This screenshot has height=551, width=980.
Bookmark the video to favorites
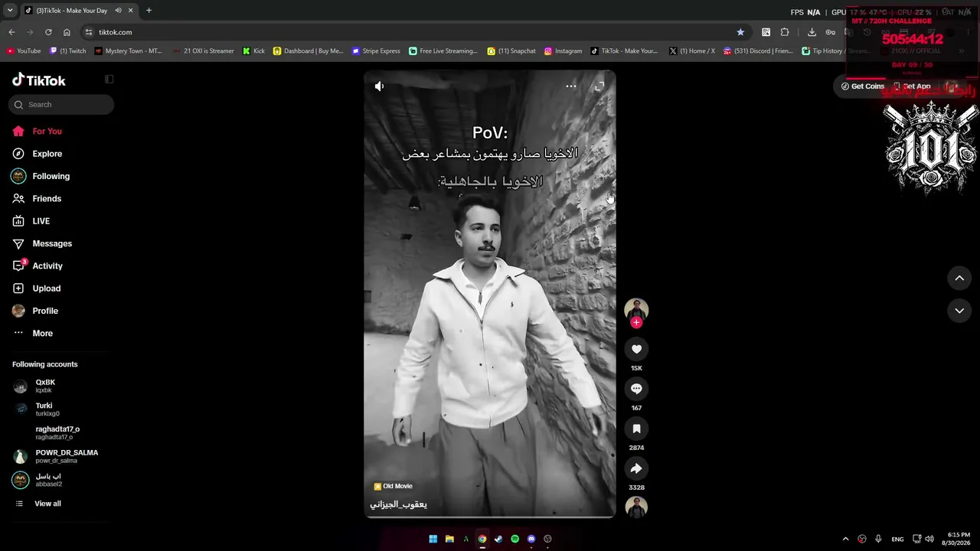[636, 429]
